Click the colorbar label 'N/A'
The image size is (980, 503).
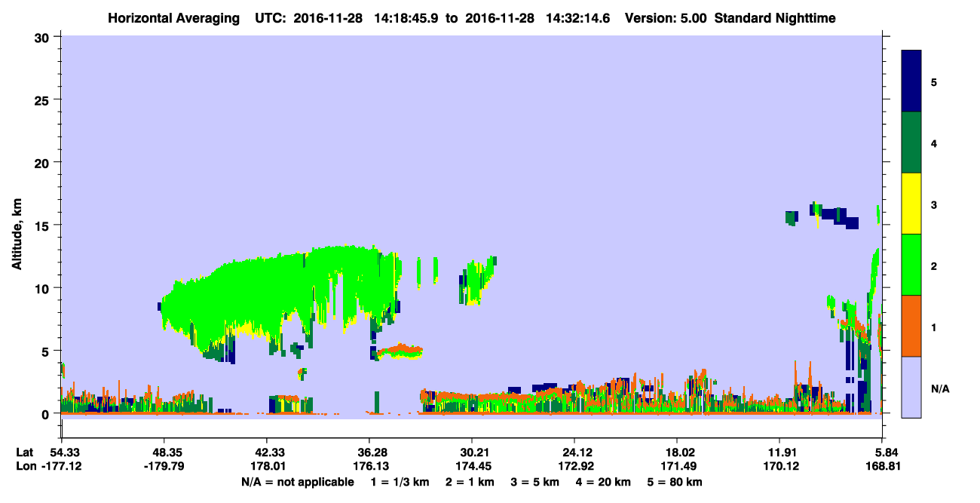[939, 388]
